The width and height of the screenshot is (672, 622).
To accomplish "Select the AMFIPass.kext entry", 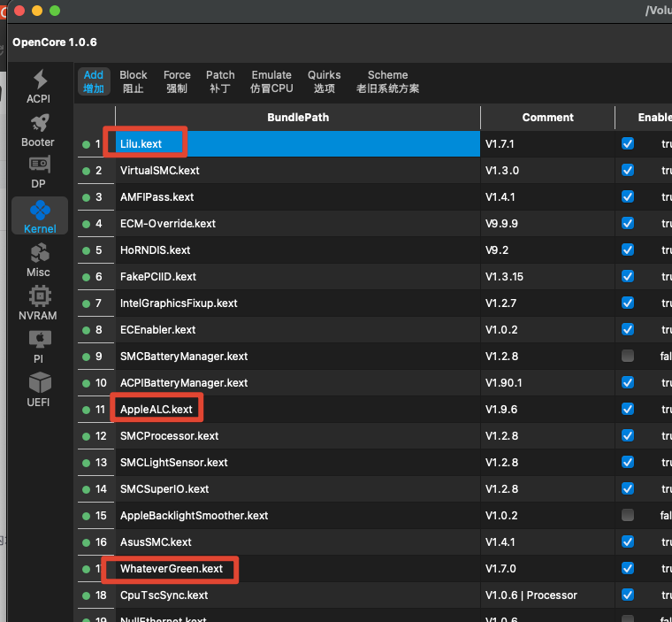I will 298,197.
